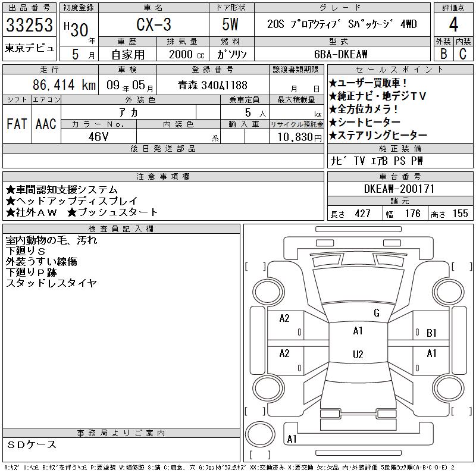Click the 検査員記入欄 section header

pyautogui.click(x=121, y=229)
